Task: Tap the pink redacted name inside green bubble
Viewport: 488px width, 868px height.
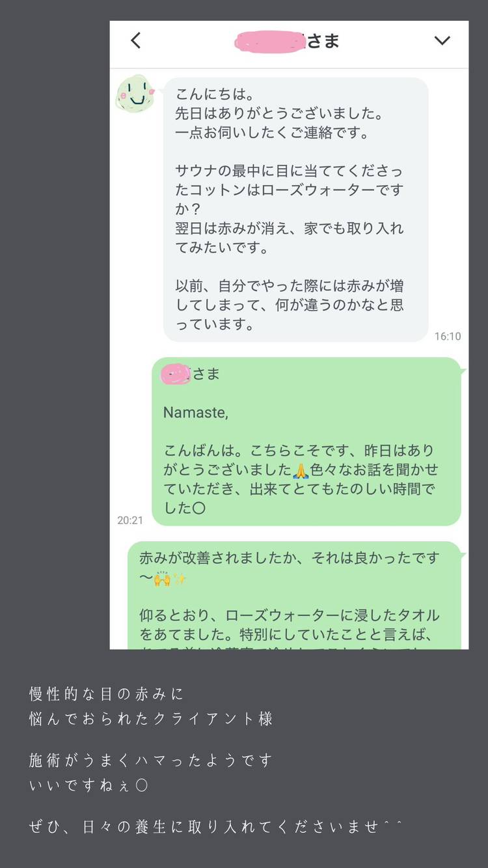Action: click(x=176, y=374)
